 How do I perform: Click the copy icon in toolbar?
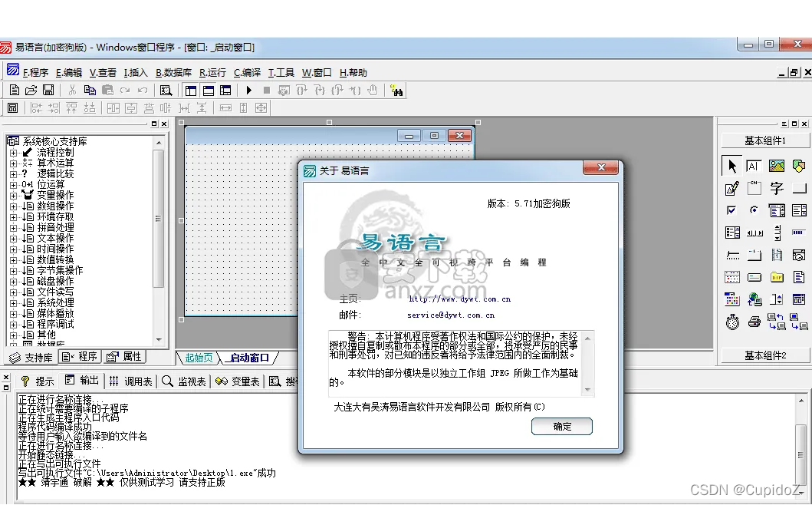point(90,91)
